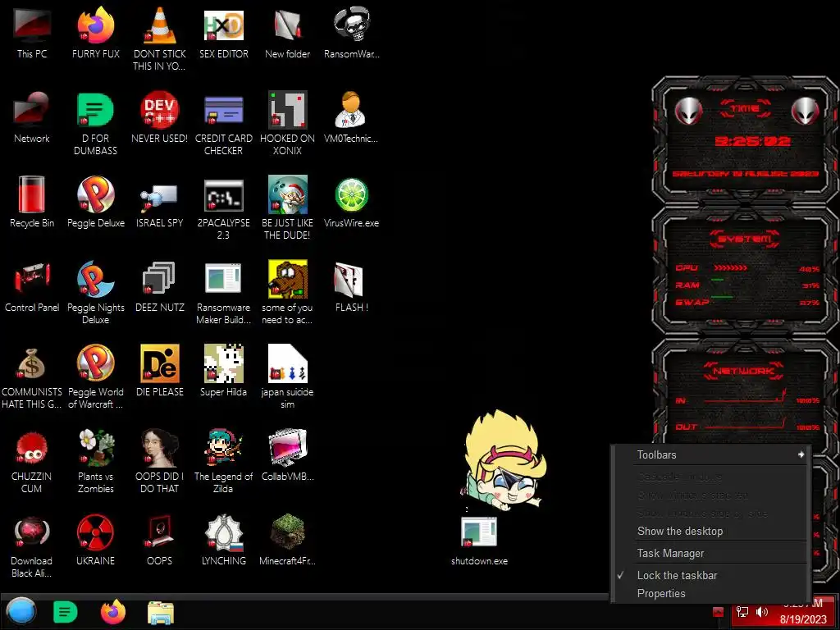Select the HxD SEX EDITOR shortcut

[x=223, y=25]
